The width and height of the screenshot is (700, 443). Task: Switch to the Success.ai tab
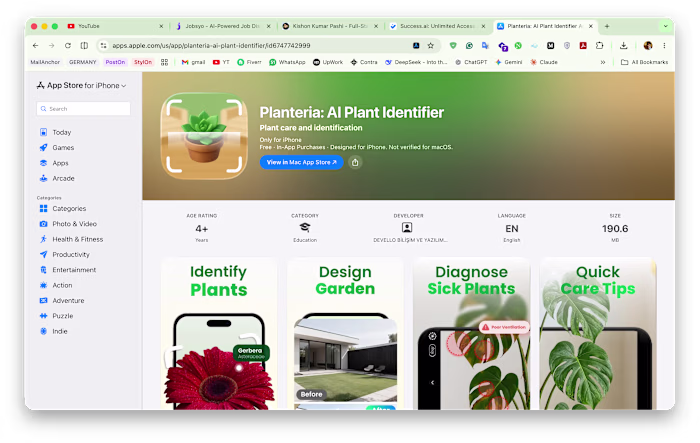[x=438, y=26]
